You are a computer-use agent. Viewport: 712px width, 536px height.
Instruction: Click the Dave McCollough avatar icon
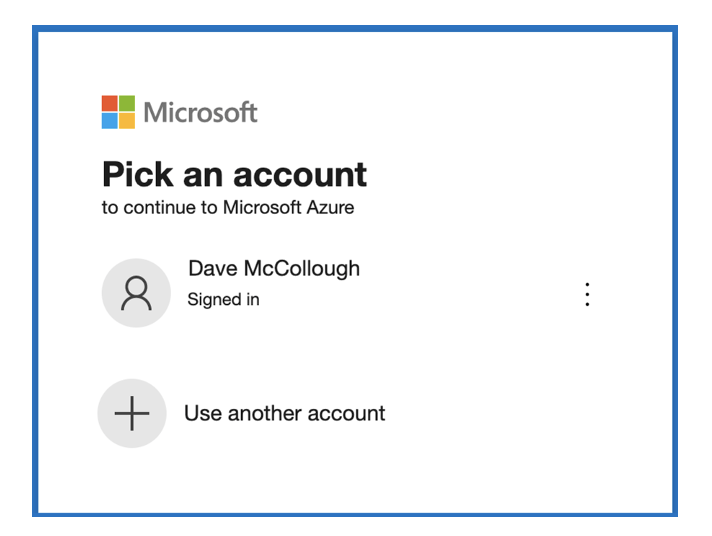pyautogui.click(x=136, y=293)
